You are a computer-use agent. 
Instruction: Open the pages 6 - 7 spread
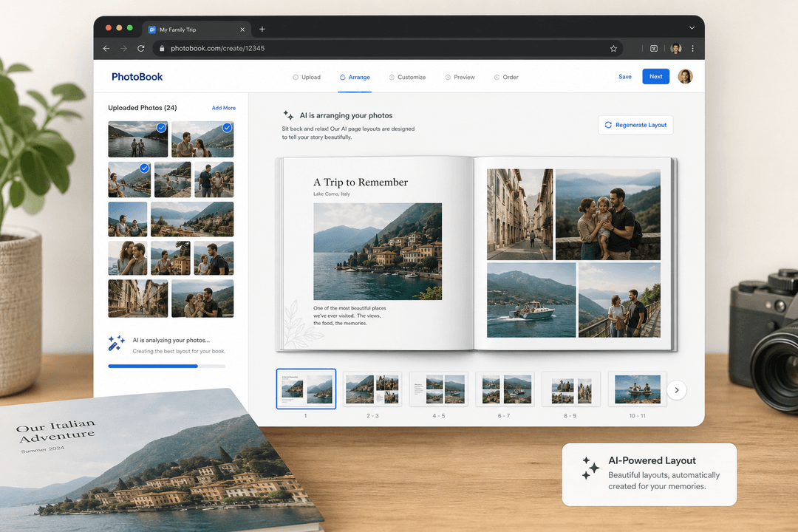coord(505,389)
